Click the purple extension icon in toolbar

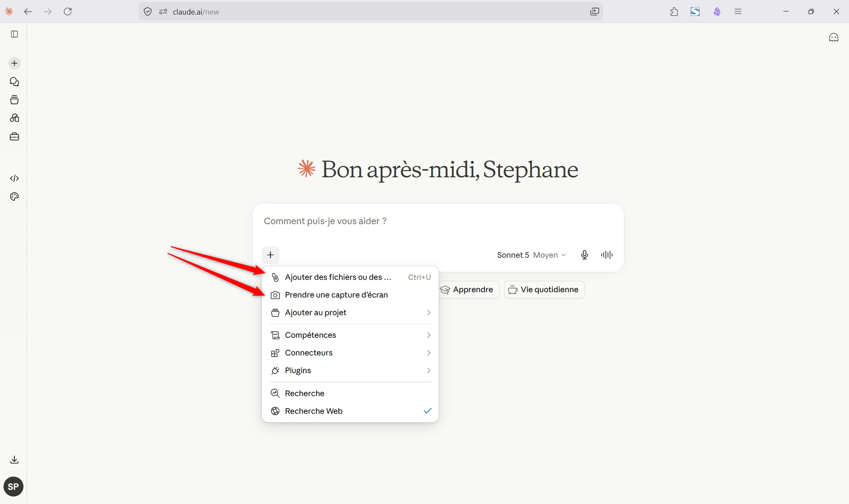717,11
